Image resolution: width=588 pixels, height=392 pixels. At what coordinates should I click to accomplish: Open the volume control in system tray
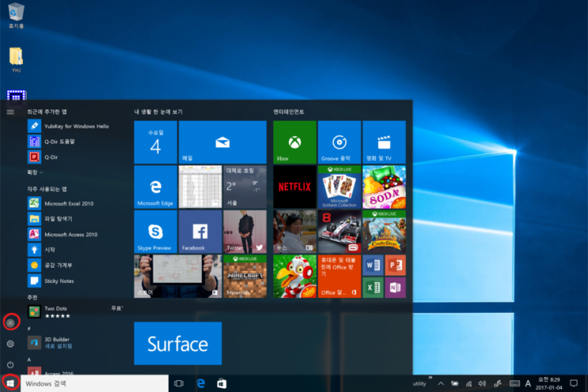tap(482, 383)
